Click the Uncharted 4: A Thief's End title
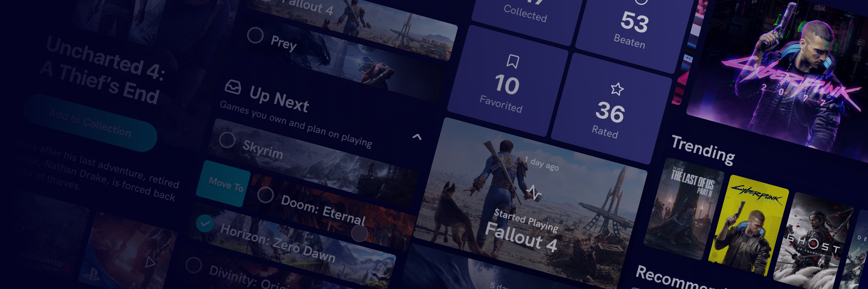 pos(103,71)
